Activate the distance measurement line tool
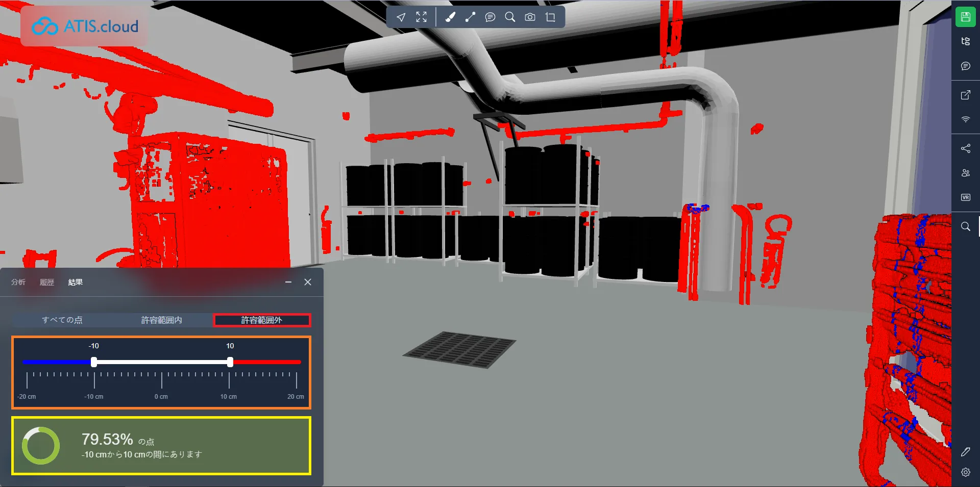The height and width of the screenshot is (487, 980). pyautogui.click(x=470, y=17)
